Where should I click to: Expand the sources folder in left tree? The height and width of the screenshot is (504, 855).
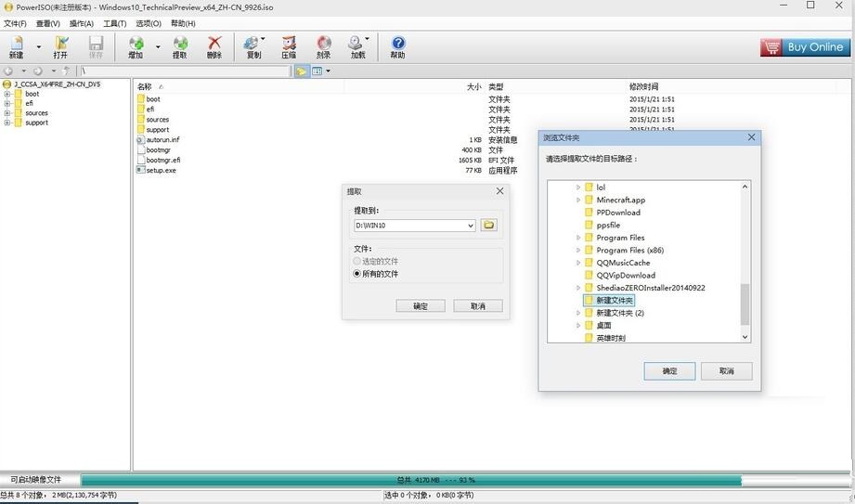[x=7, y=113]
